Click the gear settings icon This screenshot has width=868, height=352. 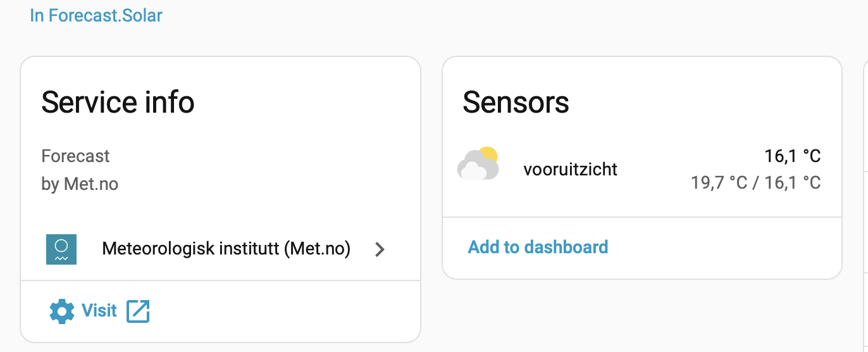click(61, 311)
